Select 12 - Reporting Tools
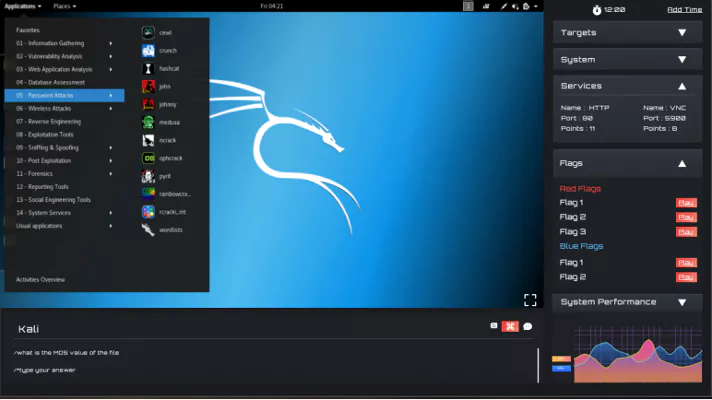This screenshot has width=712, height=400. (64, 187)
